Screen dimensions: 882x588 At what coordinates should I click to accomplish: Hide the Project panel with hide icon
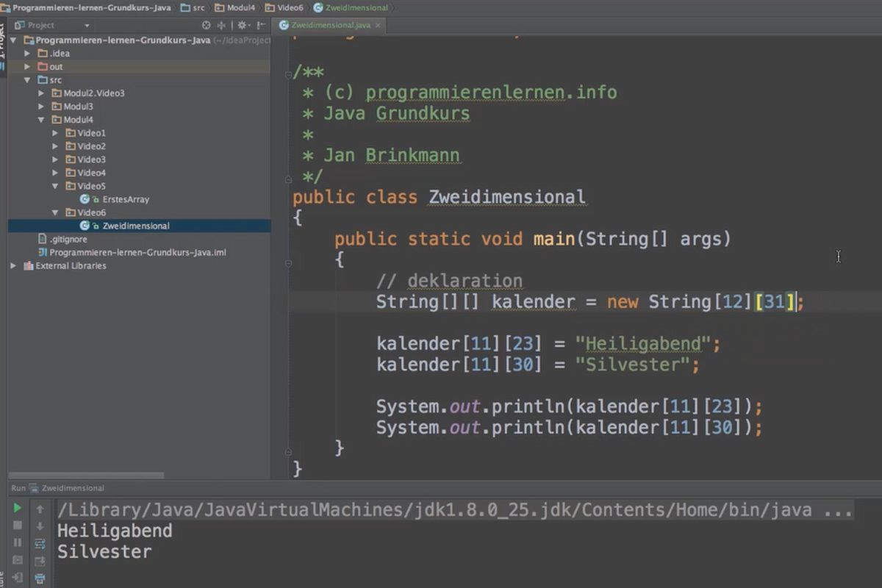pos(259,25)
